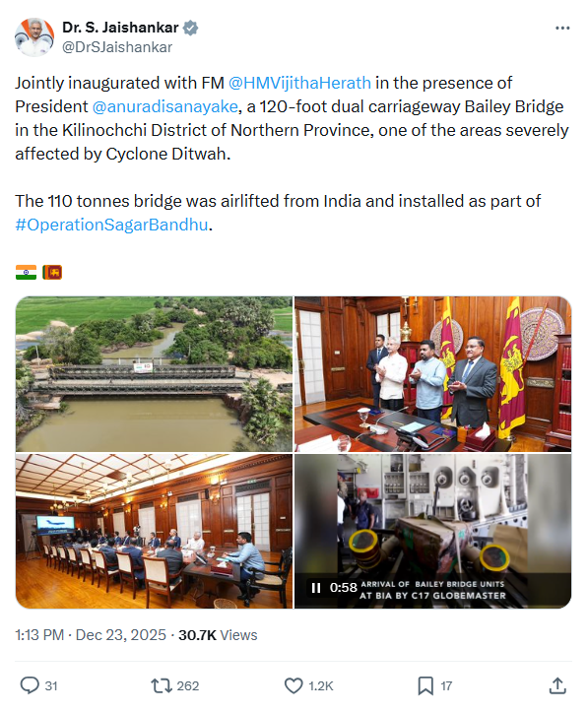Repost this tweet via retweet icon

click(x=162, y=685)
